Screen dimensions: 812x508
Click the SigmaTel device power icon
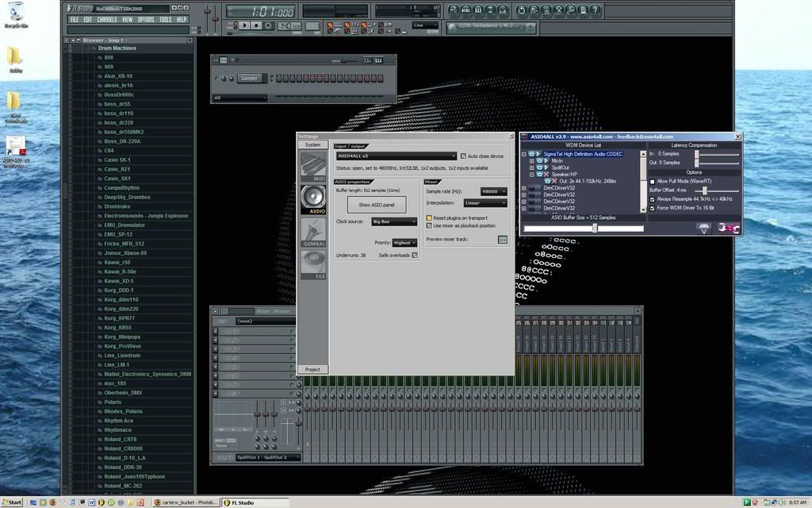(x=531, y=154)
